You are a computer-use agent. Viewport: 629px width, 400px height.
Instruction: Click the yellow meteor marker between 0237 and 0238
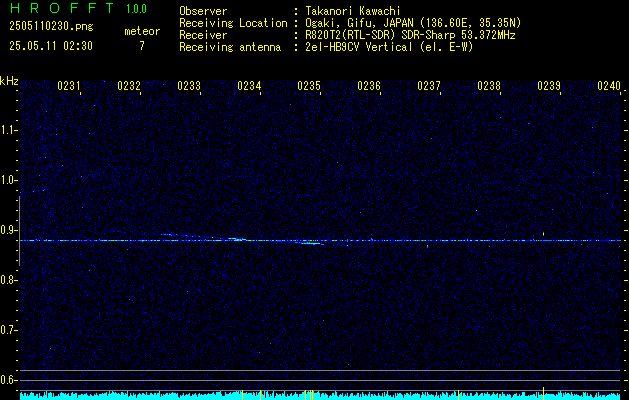click(459, 395)
